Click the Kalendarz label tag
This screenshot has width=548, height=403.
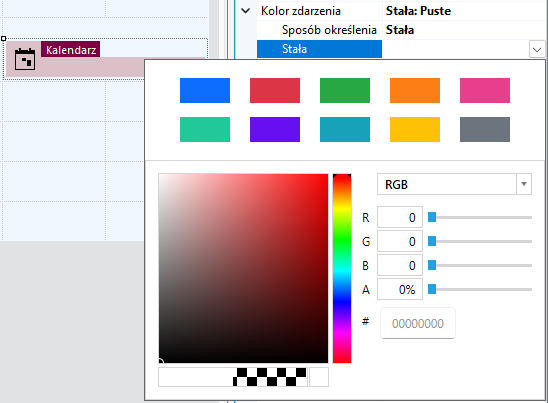coord(71,50)
